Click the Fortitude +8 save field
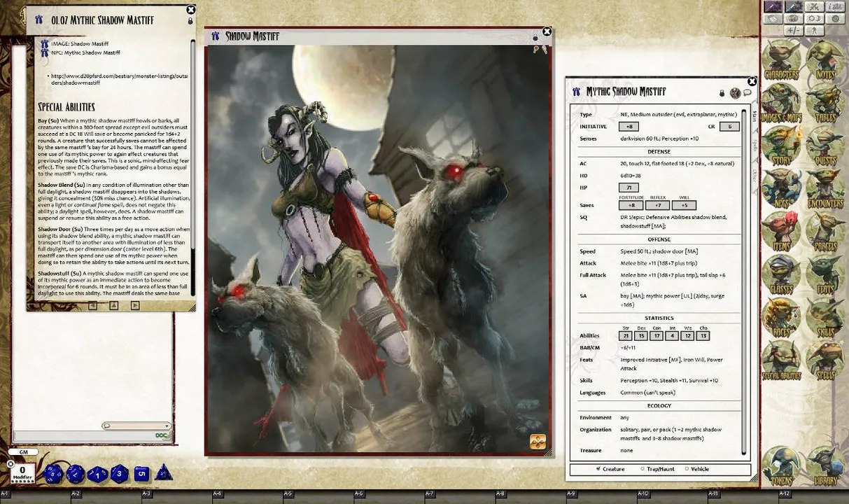Image resolution: width=849 pixels, height=504 pixels. click(631, 205)
